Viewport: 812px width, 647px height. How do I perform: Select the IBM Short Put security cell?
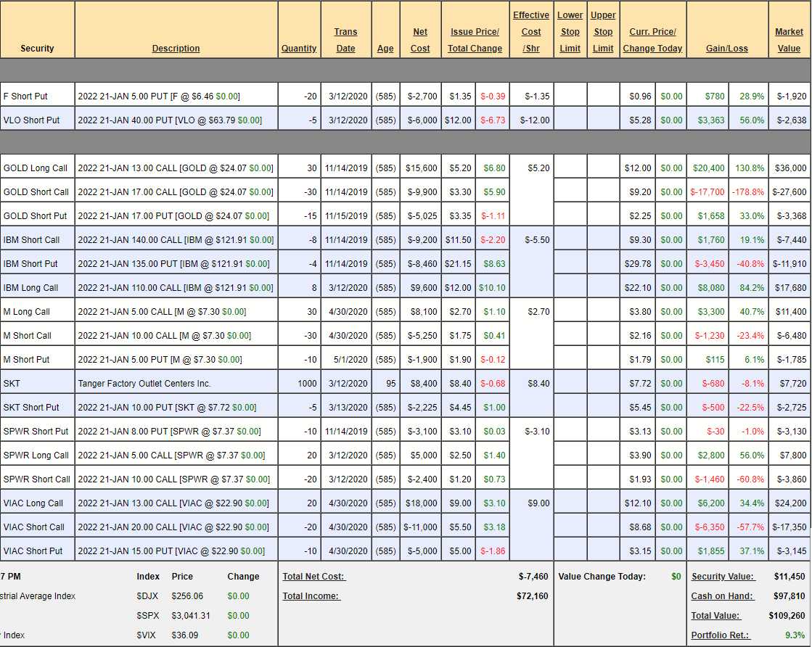pos(30,264)
